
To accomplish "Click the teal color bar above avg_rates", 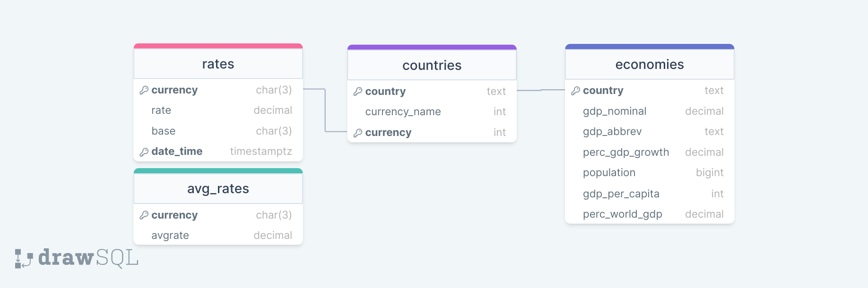I will point(218,171).
